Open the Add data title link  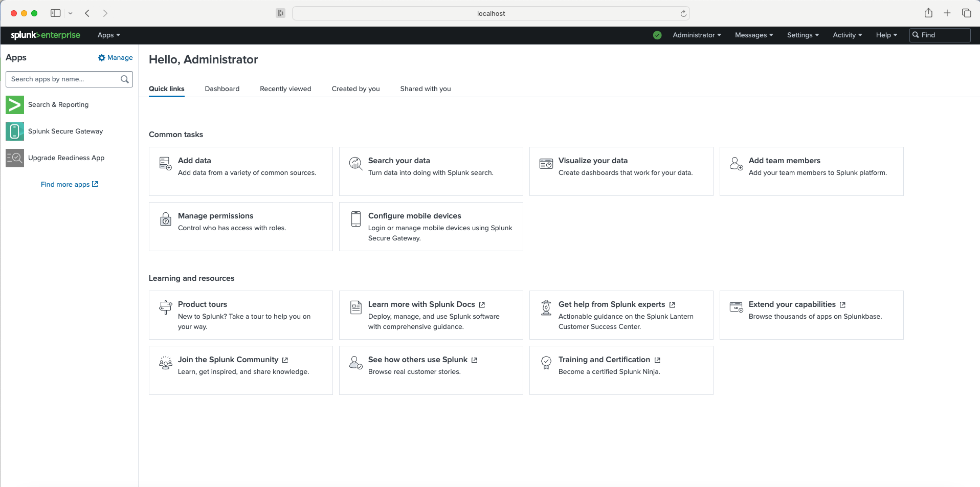194,161
